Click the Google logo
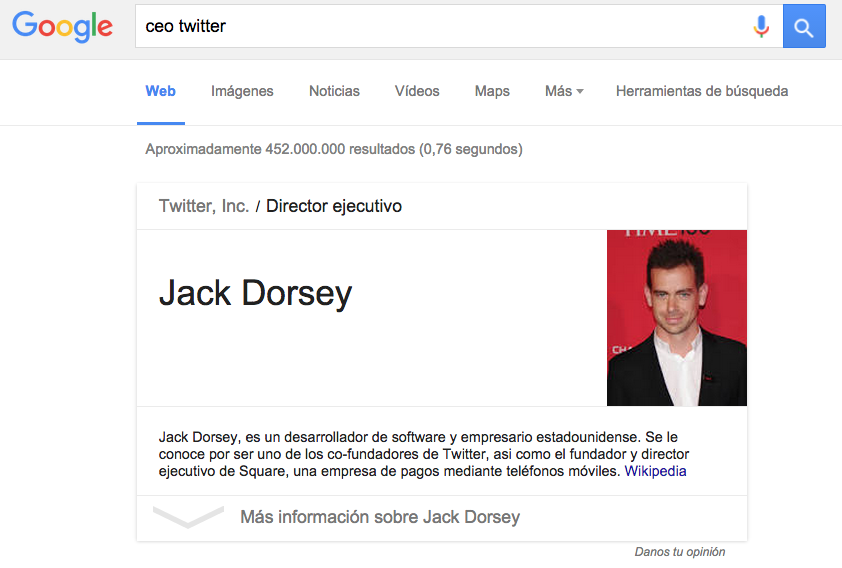The image size is (842, 568). pyautogui.click(x=62, y=26)
